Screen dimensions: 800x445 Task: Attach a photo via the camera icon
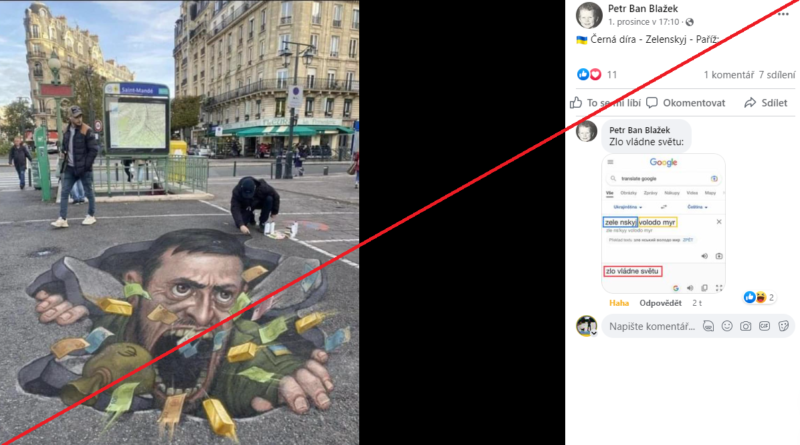(x=745, y=326)
